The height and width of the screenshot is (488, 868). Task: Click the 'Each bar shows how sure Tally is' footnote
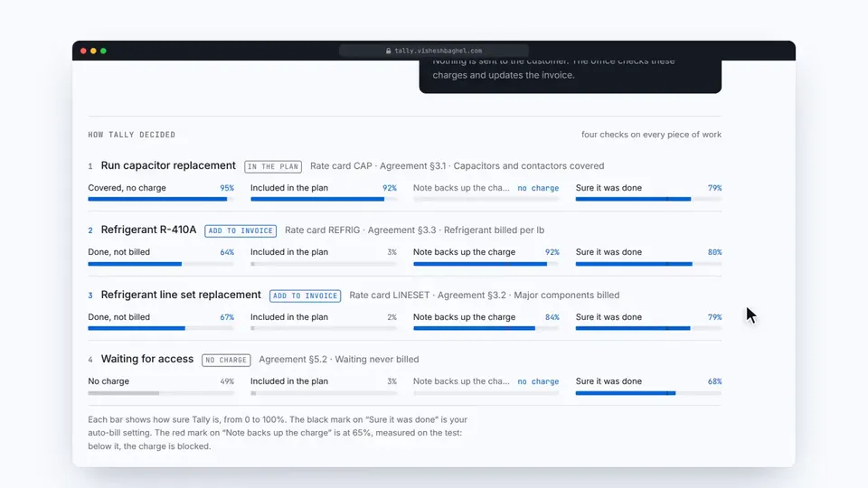point(278,433)
